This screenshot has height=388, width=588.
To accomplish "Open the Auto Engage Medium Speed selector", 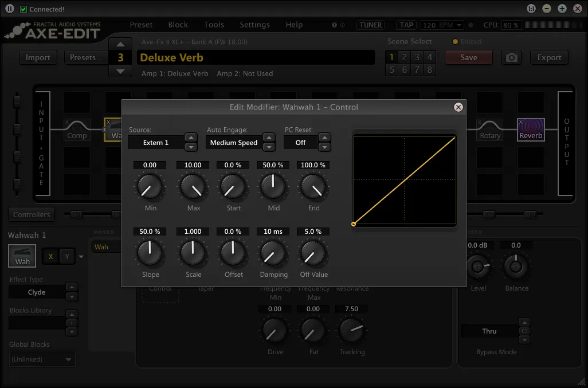I will point(233,143).
